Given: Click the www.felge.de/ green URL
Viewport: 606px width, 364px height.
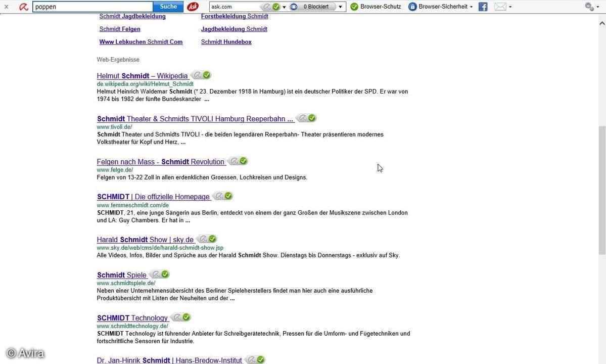Looking at the screenshot, I should coord(115,170).
